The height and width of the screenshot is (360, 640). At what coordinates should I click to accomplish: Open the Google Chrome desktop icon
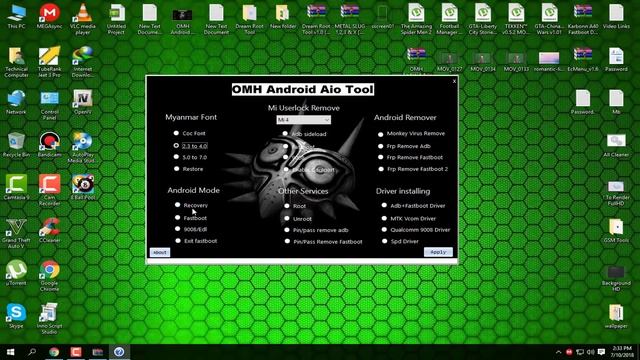coord(49,276)
